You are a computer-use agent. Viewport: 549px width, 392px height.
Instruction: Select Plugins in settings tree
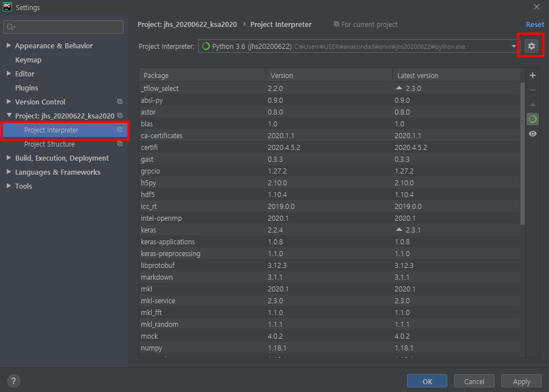(26, 88)
